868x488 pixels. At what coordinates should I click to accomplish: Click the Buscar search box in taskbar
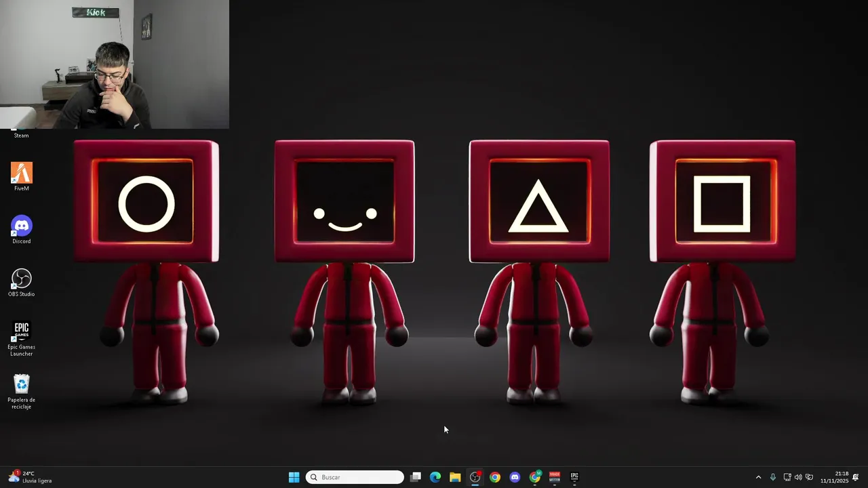pos(355,477)
